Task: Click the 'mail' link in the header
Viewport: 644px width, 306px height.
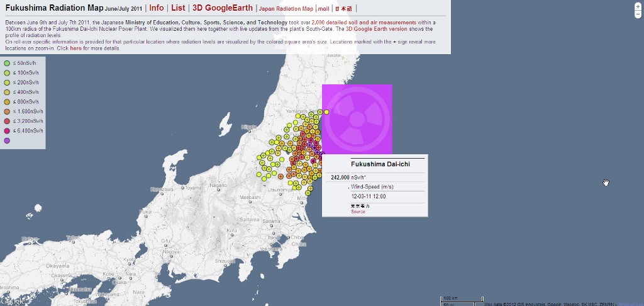Action: (x=323, y=9)
